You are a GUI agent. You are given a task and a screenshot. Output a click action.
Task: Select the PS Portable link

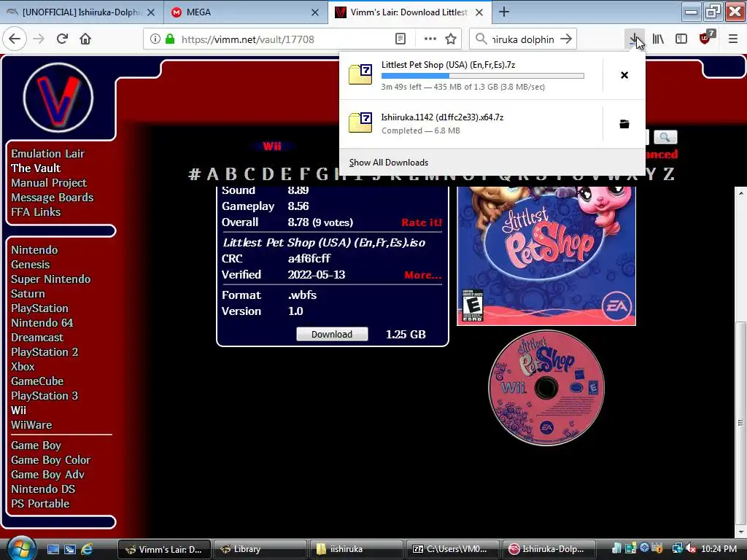coord(40,503)
